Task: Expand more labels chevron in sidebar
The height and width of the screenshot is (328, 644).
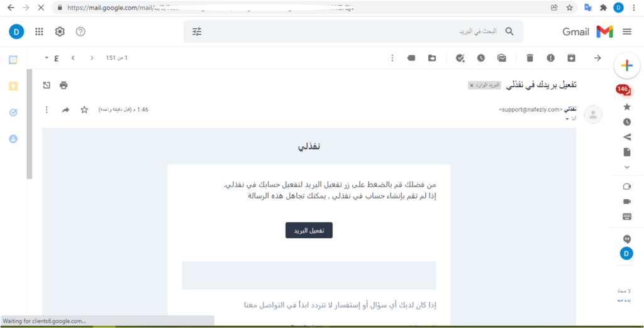Action: click(627, 167)
